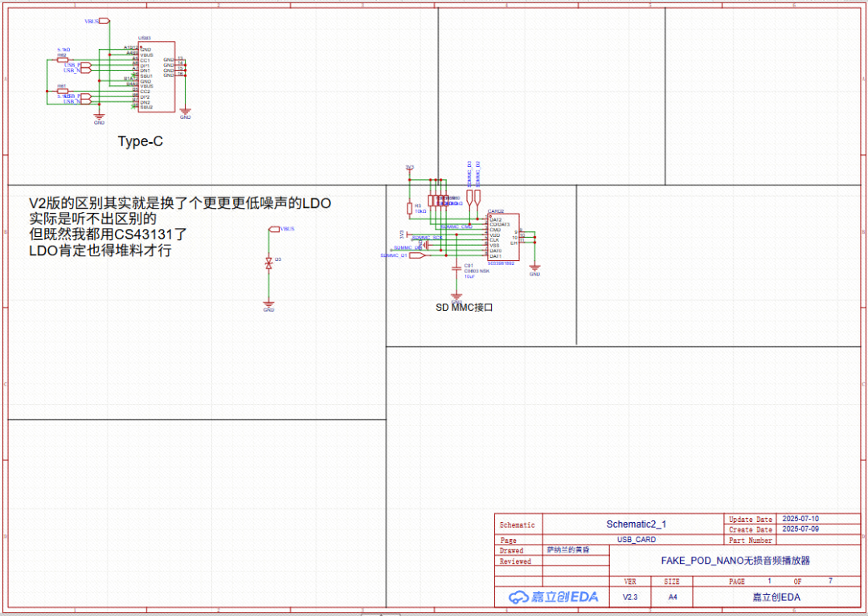
Task: Click the V2.3 version field
Action: (x=630, y=598)
